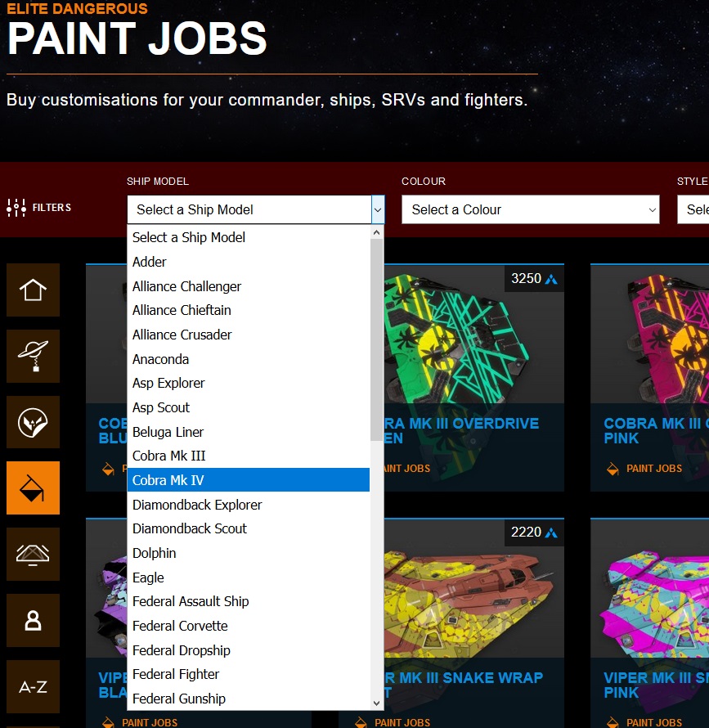
Task: Click Paint Jobs tag under Snake Wrap card
Action: tap(402, 723)
